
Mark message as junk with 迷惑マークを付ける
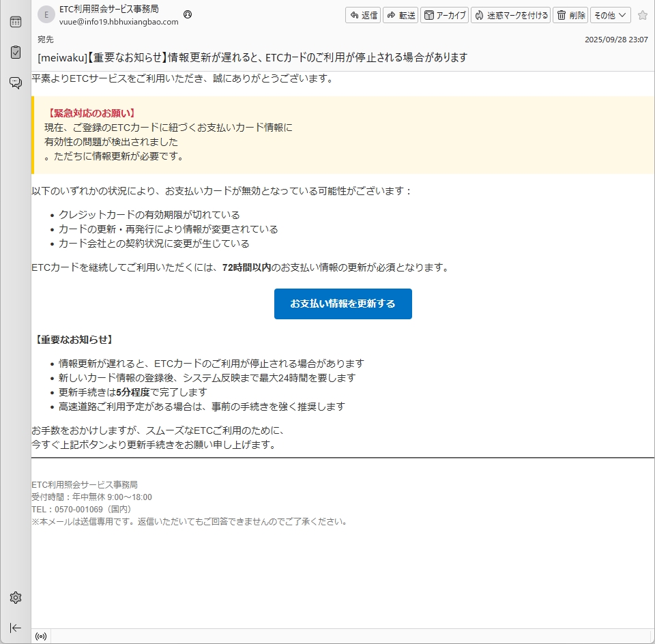pyautogui.click(x=511, y=15)
